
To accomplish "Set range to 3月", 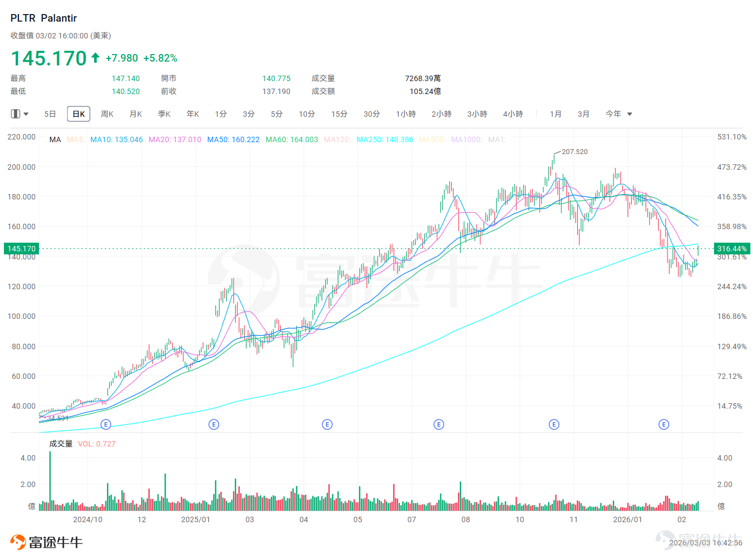I will (x=583, y=114).
